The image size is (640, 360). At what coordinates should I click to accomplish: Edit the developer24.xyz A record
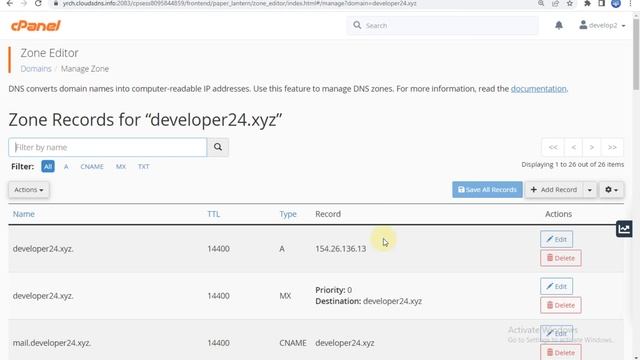556,239
